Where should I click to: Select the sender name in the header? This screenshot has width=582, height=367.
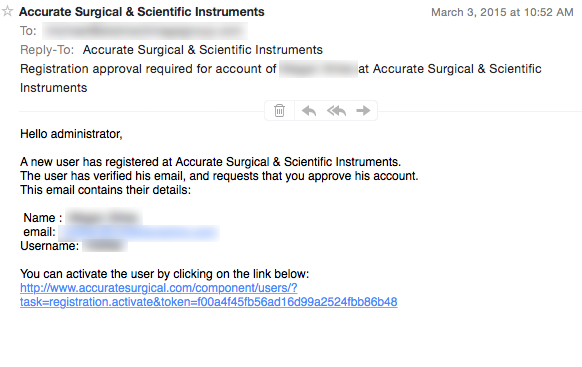[142, 12]
